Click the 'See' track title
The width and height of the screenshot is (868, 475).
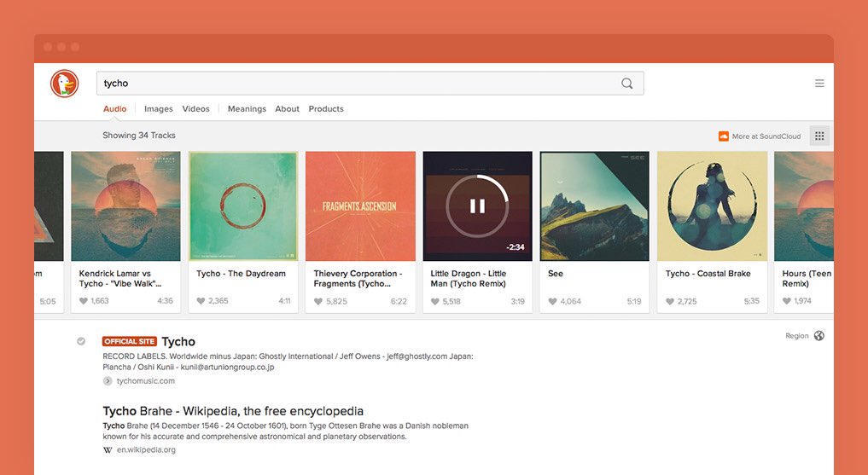[556, 274]
